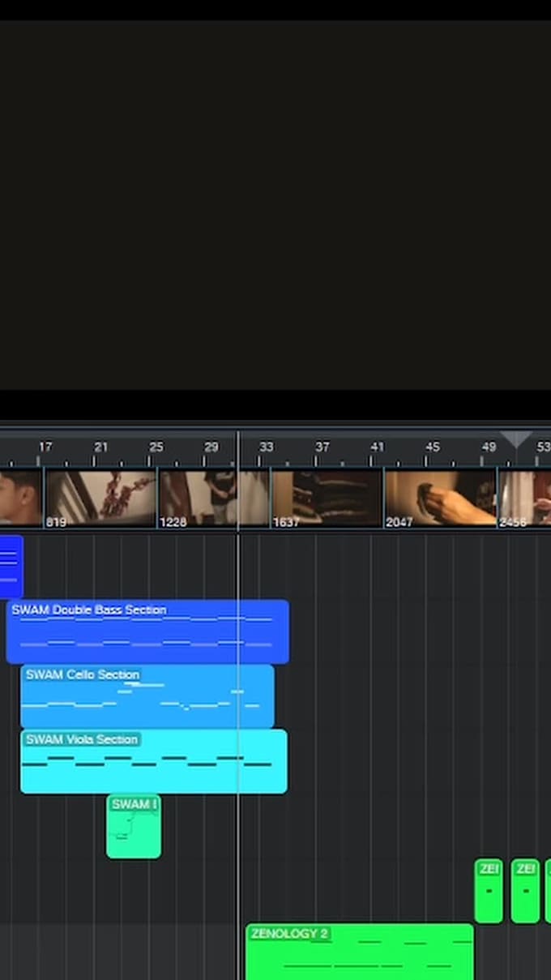The height and width of the screenshot is (980, 551).
Task: Open video thumbnail labeled 2047
Action: click(440, 499)
